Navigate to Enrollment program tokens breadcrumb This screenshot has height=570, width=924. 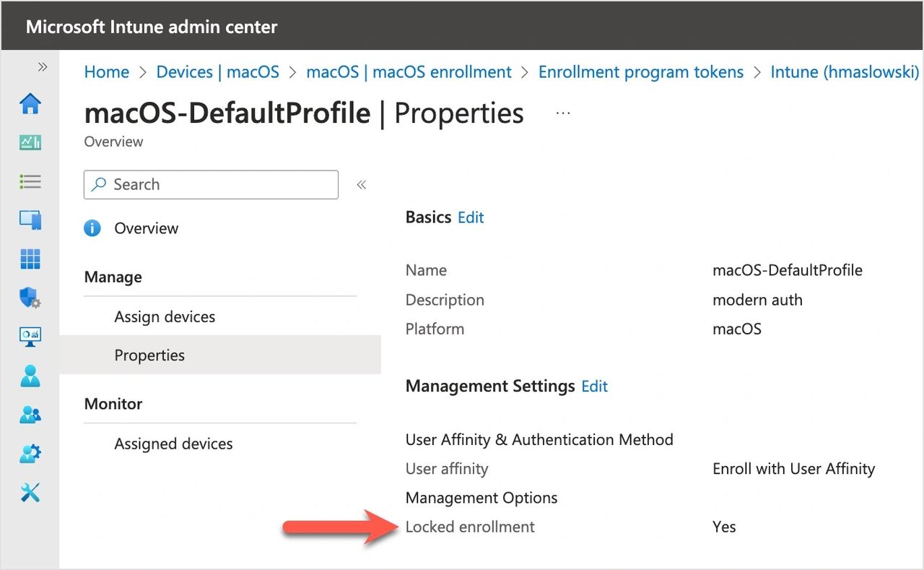[640, 72]
